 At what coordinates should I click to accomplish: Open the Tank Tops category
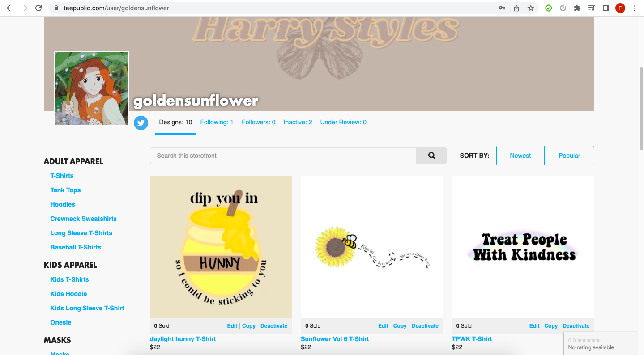click(x=66, y=190)
